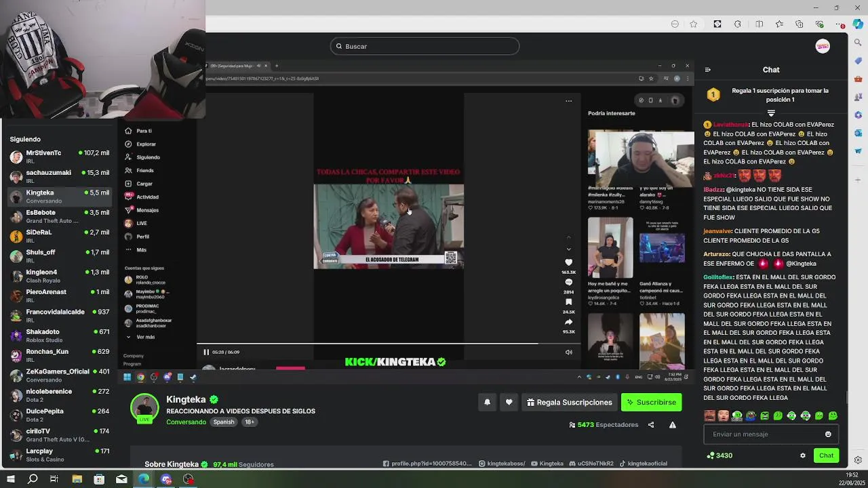868x488 pixels.
Task: Open File Explorer from taskbar
Action: [77, 479]
